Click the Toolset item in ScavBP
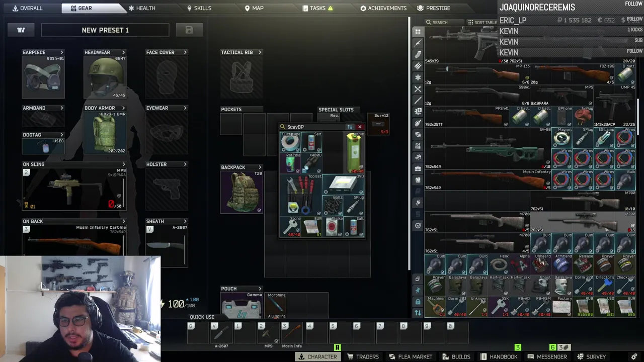Screen dimensions: 644x362 point(301,195)
